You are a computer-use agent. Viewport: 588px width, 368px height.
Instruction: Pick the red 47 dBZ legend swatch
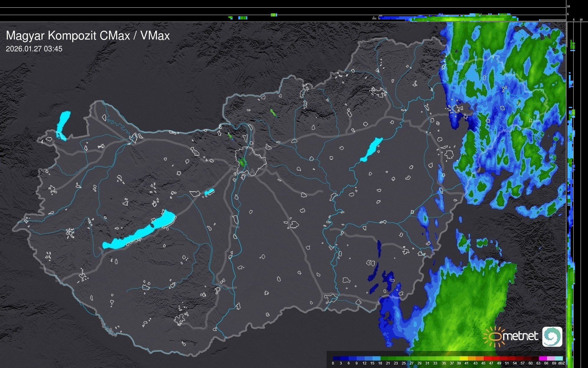[495, 358]
